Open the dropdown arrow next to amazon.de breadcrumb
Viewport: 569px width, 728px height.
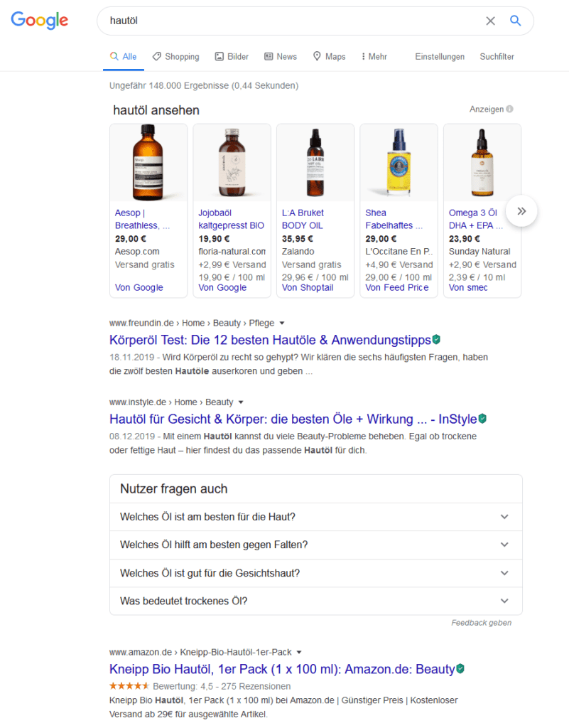pos(299,653)
